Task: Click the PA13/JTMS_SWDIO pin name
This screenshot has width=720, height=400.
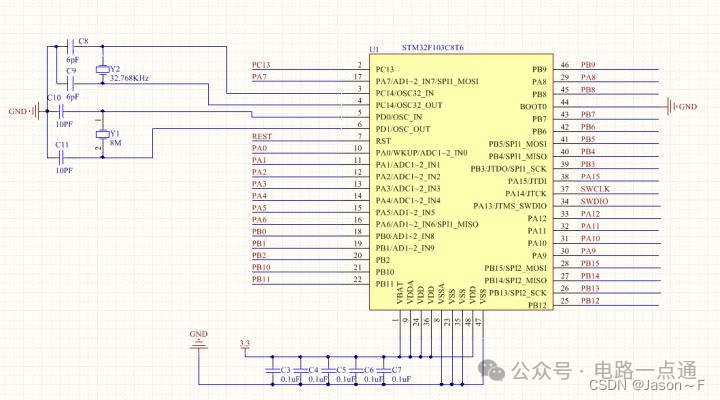Action: click(x=510, y=206)
